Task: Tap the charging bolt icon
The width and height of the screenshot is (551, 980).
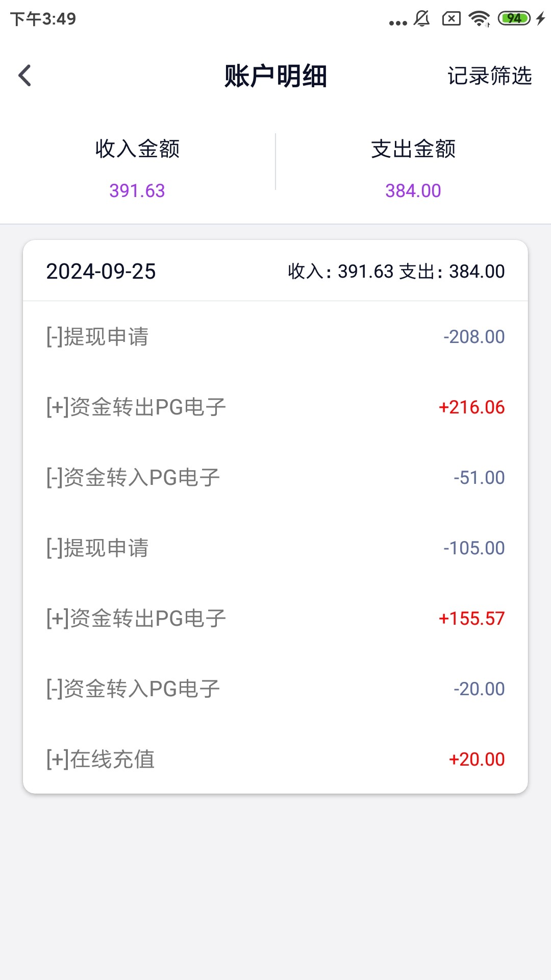Action: point(541,19)
